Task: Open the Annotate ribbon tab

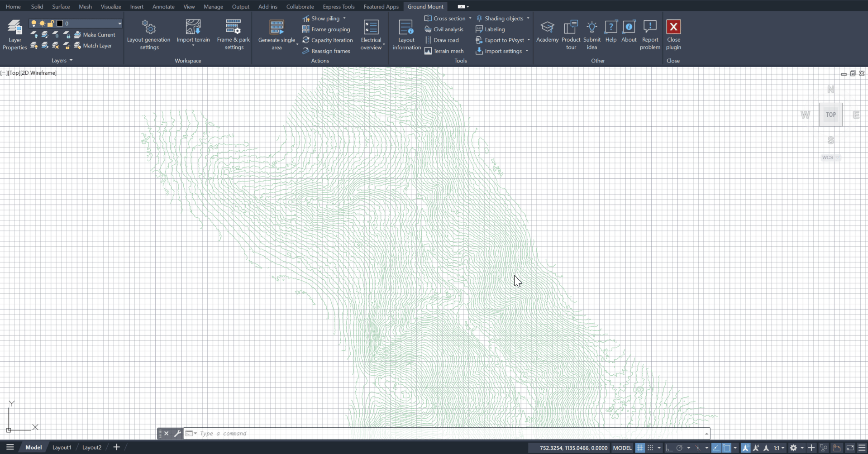Action: click(x=163, y=6)
